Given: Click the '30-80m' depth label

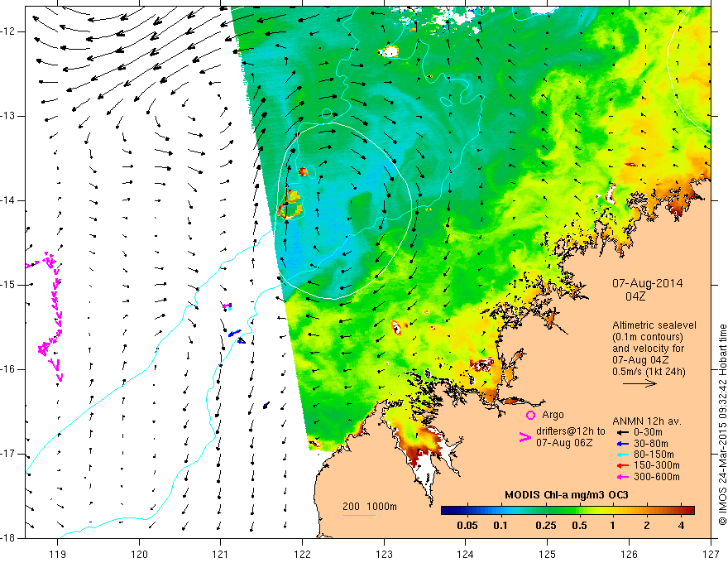Looking at the screenshot, I should (x=650, y=444).
